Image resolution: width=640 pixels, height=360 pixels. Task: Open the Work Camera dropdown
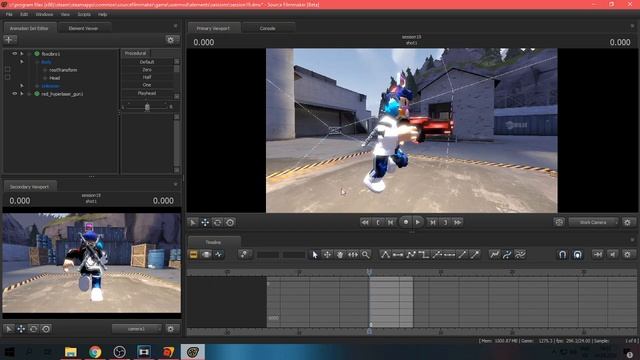(593, 222)
